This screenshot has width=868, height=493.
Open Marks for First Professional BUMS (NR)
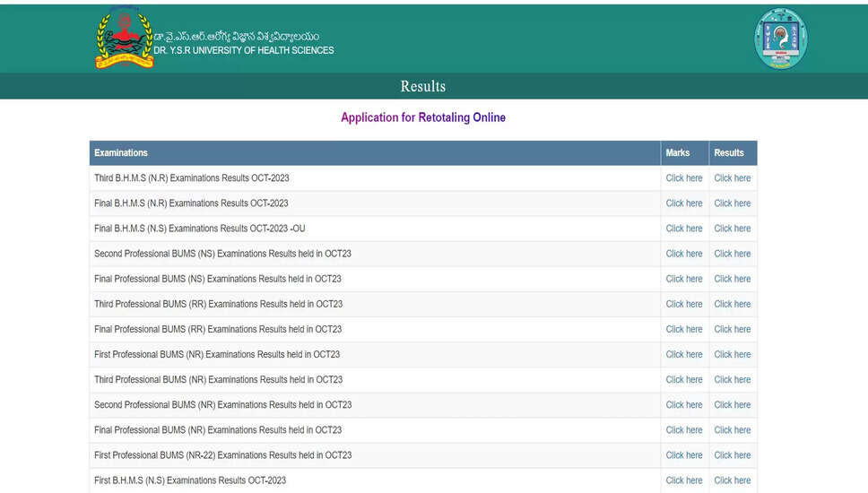point(683,354)
